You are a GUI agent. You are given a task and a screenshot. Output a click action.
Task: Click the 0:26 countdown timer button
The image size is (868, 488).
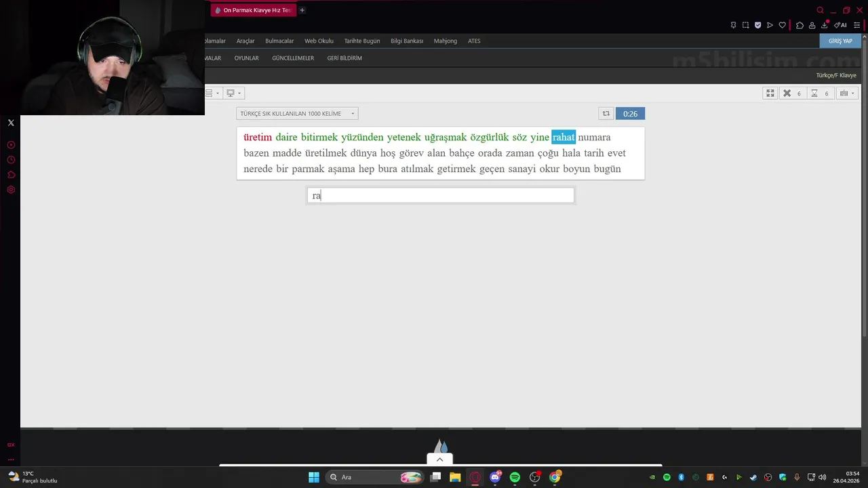tap(630, 114)
